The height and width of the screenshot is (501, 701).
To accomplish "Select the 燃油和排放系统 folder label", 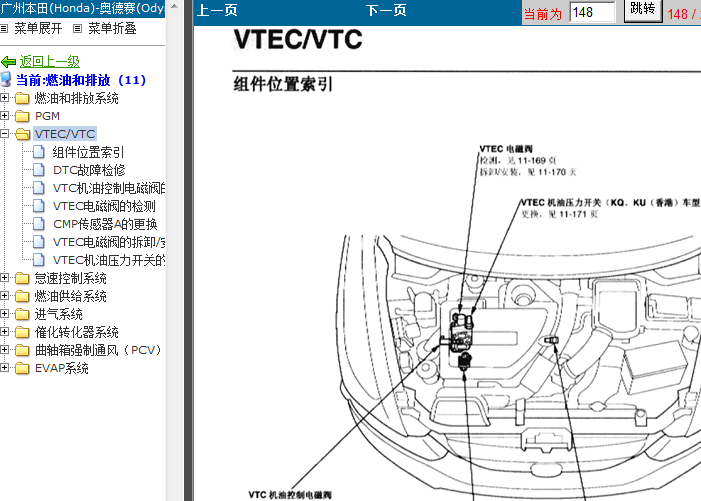I will point(76,98).
